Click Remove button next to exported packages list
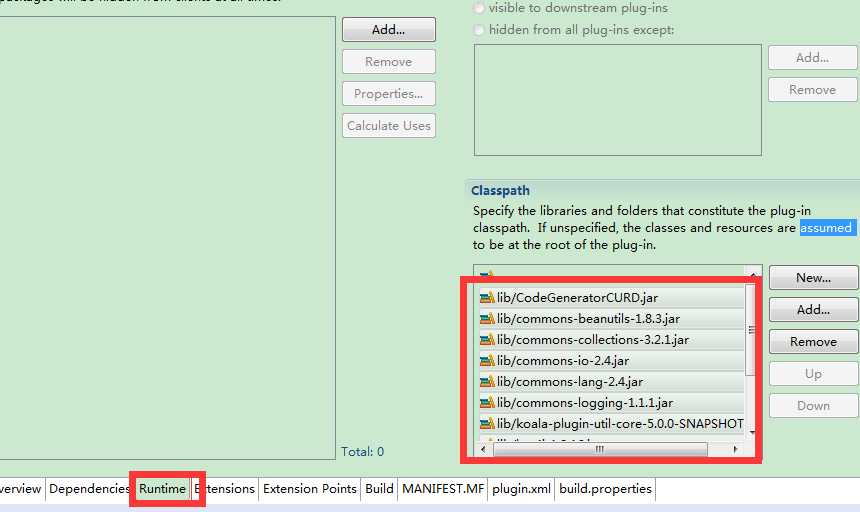 (x=389, y=61)
